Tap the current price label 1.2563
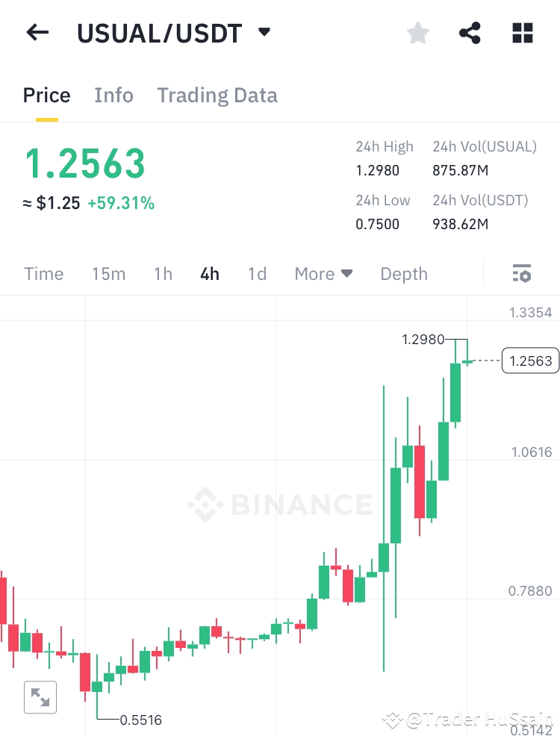Image resolution: width=560 pixels, height=736 pixels. coord(84,163)
